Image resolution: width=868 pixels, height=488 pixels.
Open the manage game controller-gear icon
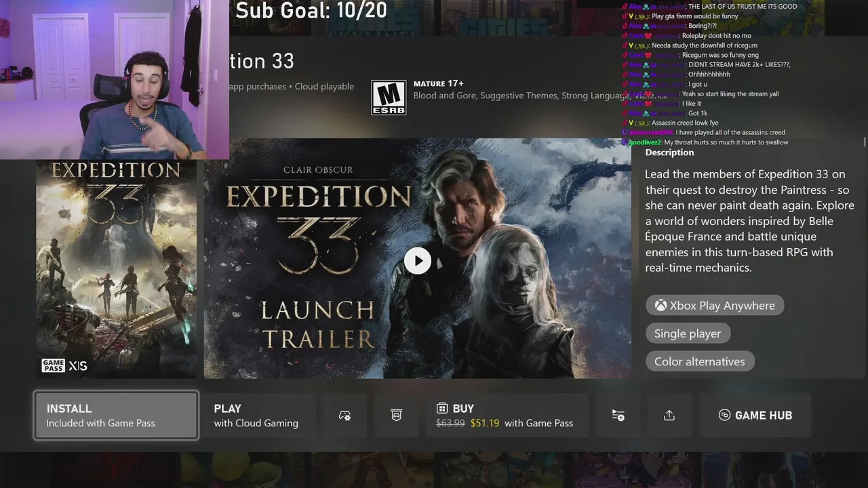(344, 415)
